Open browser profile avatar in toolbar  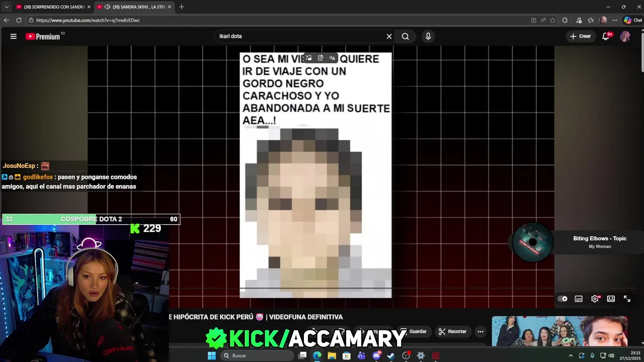point(603,20)
